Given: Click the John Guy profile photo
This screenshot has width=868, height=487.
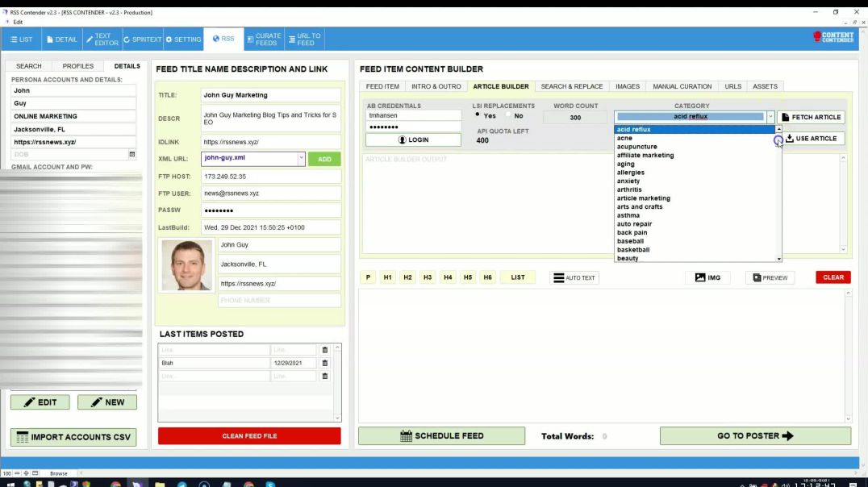Looking at the screenshot, I should (186, 265).
